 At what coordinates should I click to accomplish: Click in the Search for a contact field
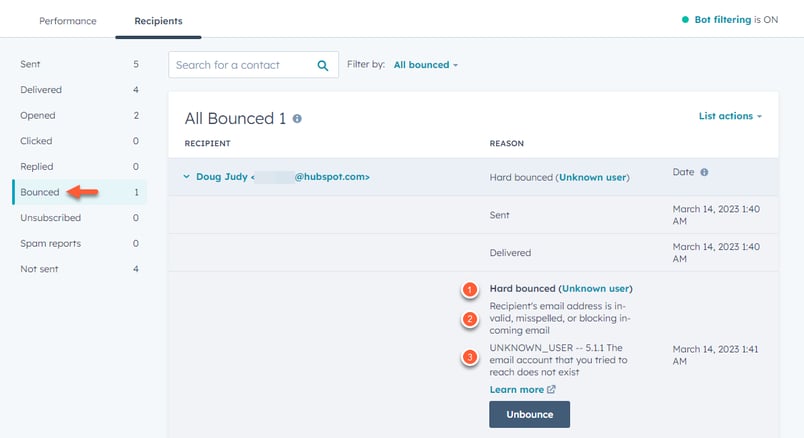pos(242,66)
